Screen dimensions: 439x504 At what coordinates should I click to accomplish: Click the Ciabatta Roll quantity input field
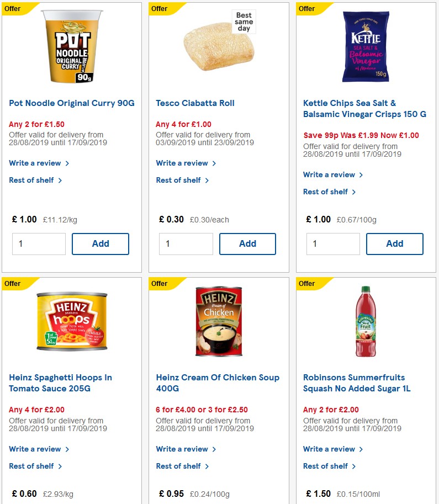[x=186, y=243]
